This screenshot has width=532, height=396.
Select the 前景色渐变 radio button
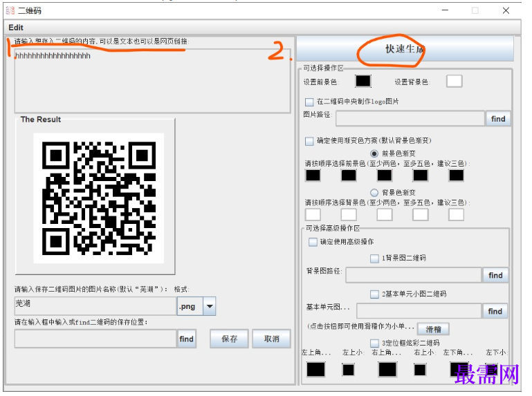[374, 153]
